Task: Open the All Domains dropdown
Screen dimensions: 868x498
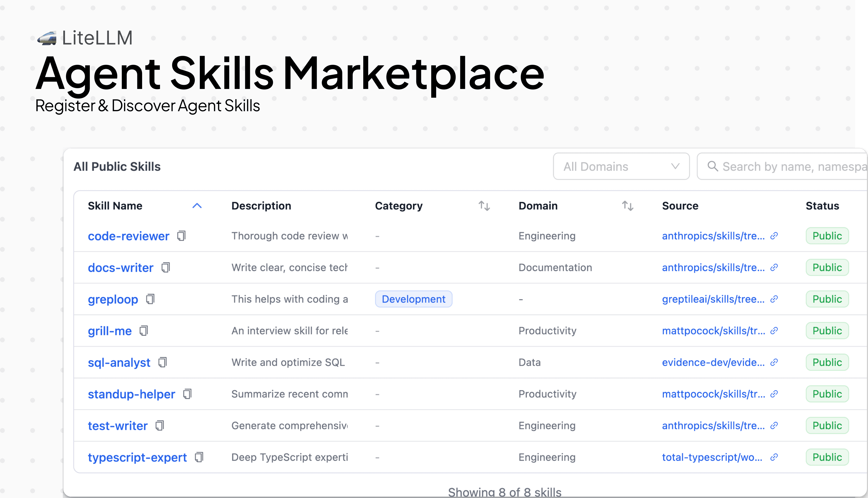Action: coord(621,166)
